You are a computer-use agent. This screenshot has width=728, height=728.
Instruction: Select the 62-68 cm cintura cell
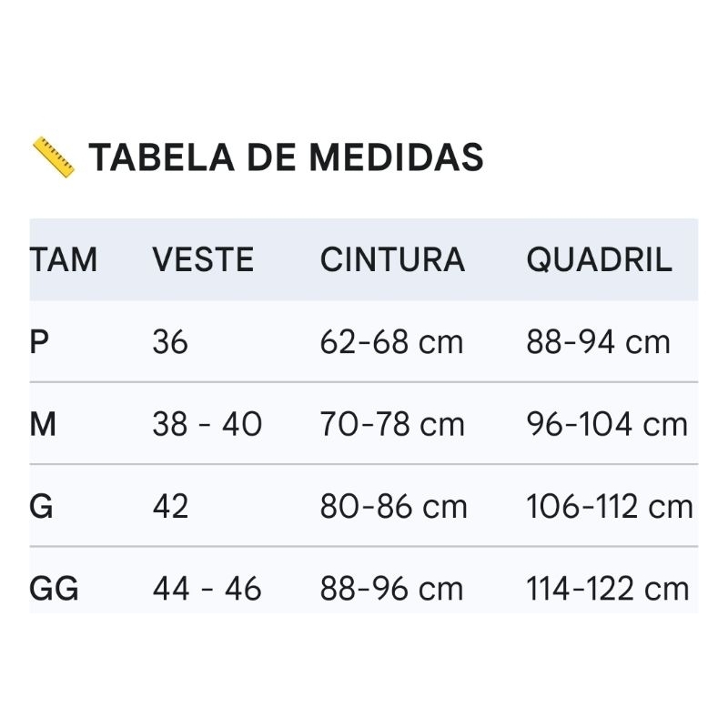click(x=391, y=342)
